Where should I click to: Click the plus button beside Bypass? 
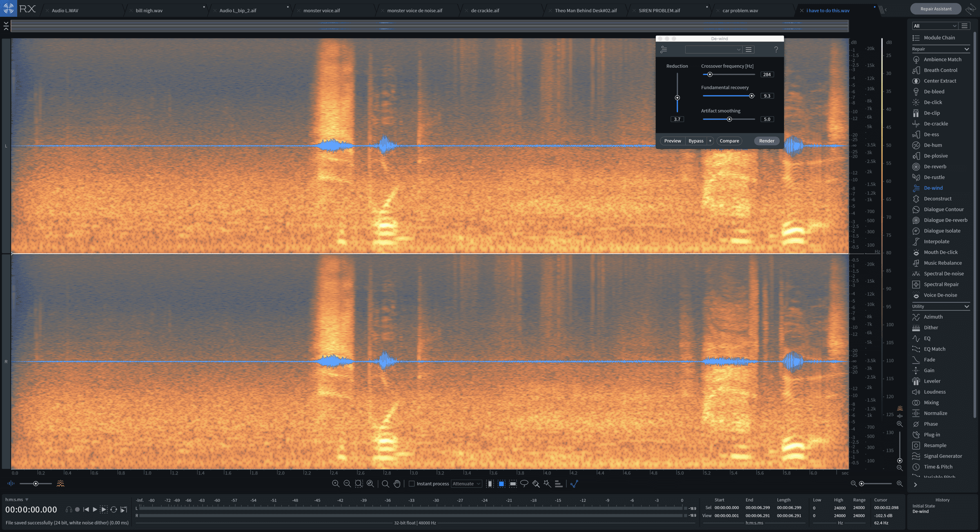(710, 141)
